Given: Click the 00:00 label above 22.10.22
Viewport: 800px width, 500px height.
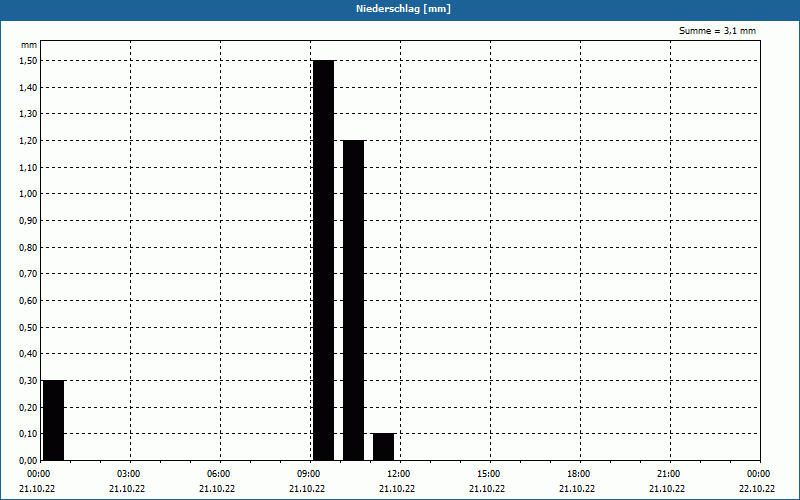Looking at the screenshot, I should coord(760,474).
